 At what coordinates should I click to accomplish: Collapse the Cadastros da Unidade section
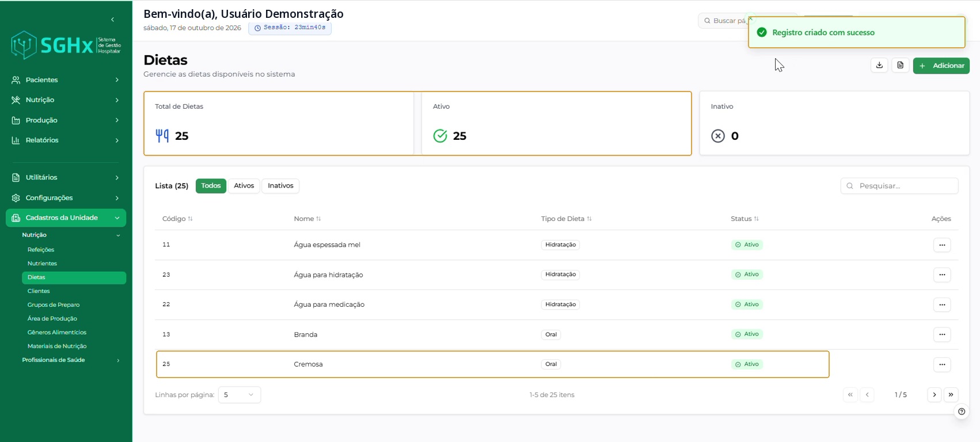click(x=66, y=218)
